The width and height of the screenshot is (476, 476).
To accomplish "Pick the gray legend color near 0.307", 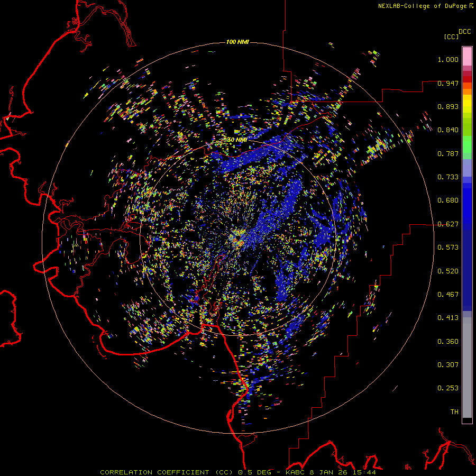I will [467, 368].
